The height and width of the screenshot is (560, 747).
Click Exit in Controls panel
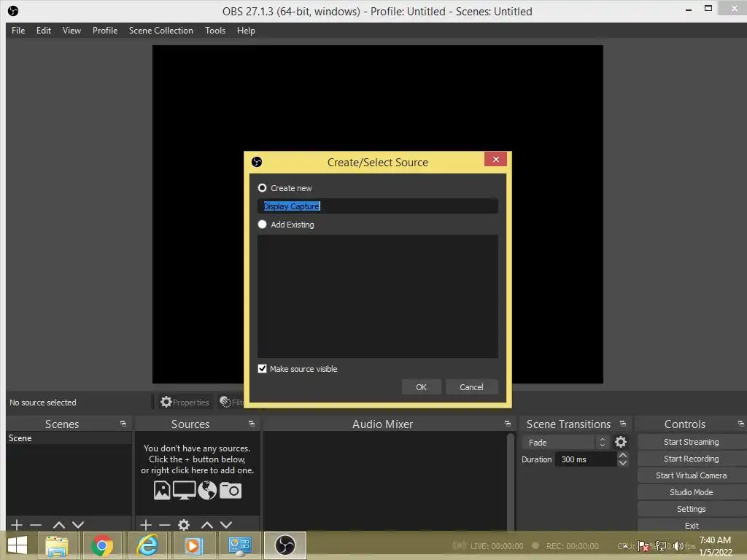tap(692, 525)
